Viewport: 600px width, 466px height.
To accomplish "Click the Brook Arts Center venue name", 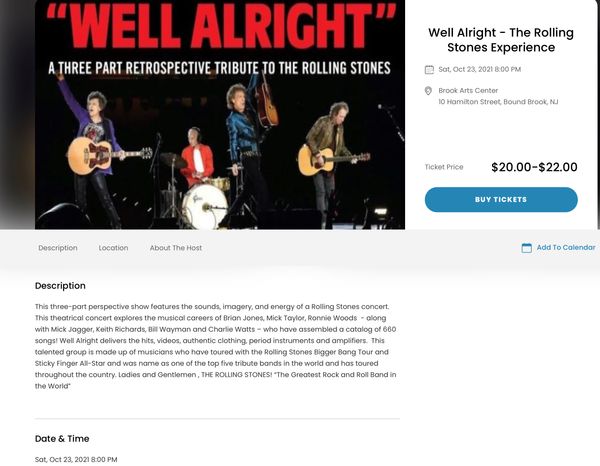I will [x=468, y=91].
